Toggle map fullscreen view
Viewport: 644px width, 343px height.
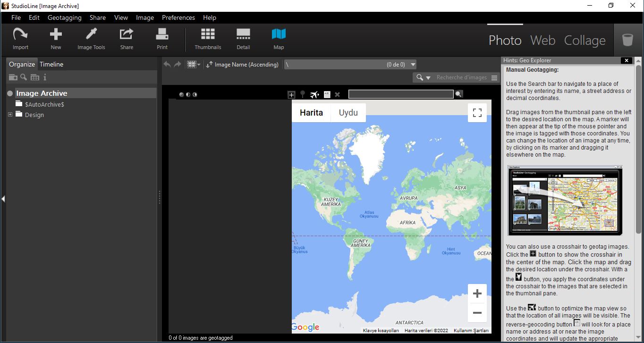pos(477,112)
